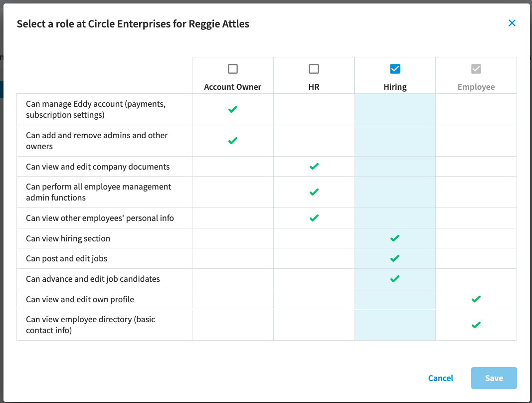Click checkmark for employee management admin functions

pos(314,192)
